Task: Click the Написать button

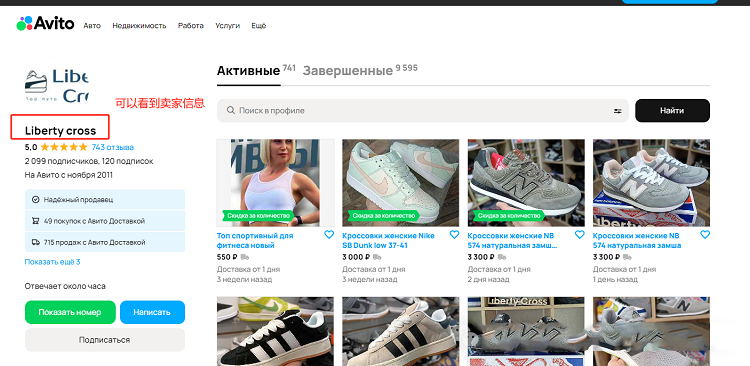Action: [x=152, y=312]
